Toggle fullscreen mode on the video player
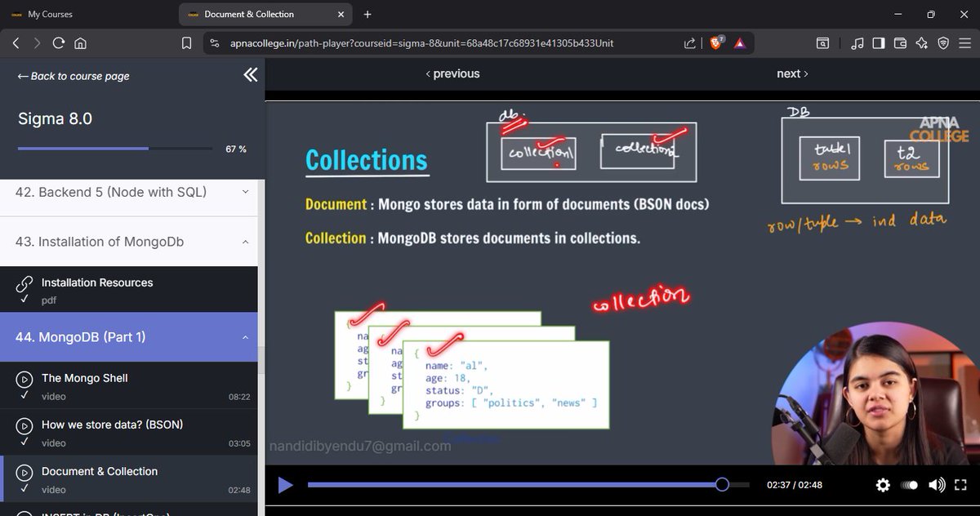Viewport: 980px width, 516px height. 961,485
